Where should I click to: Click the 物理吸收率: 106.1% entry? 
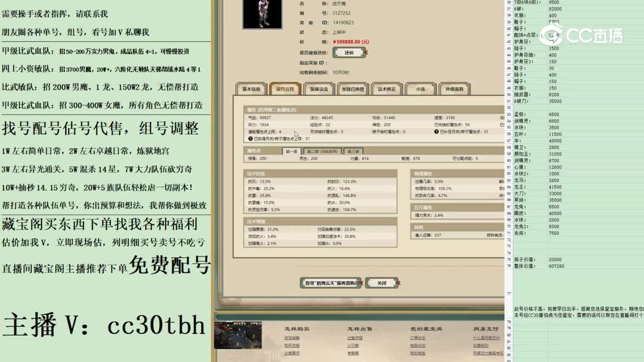pyautogui.click(x=433, y=189)
